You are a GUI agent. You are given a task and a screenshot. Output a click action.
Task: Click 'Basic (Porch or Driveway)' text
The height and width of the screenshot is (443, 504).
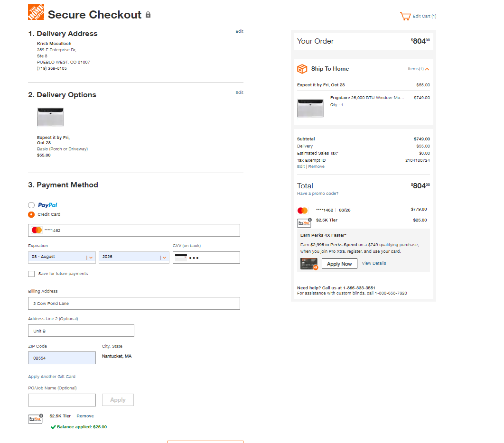tap(62, 149)
